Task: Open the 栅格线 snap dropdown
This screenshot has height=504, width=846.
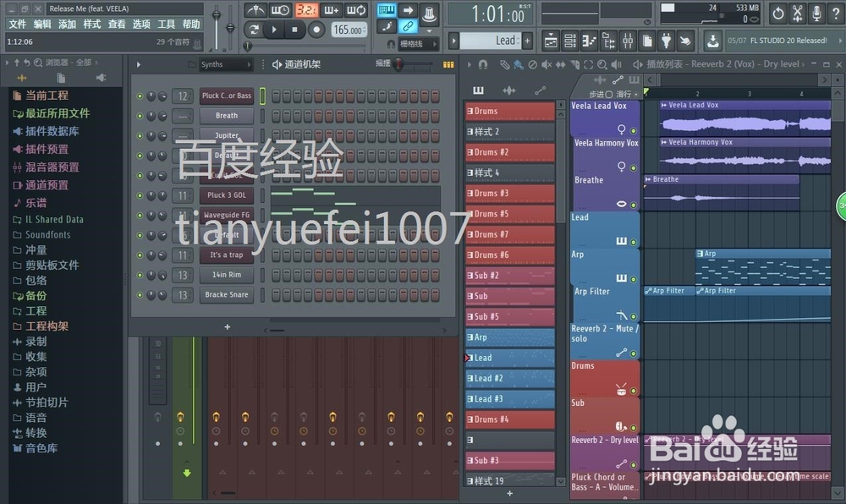Action: pos(418,44)
